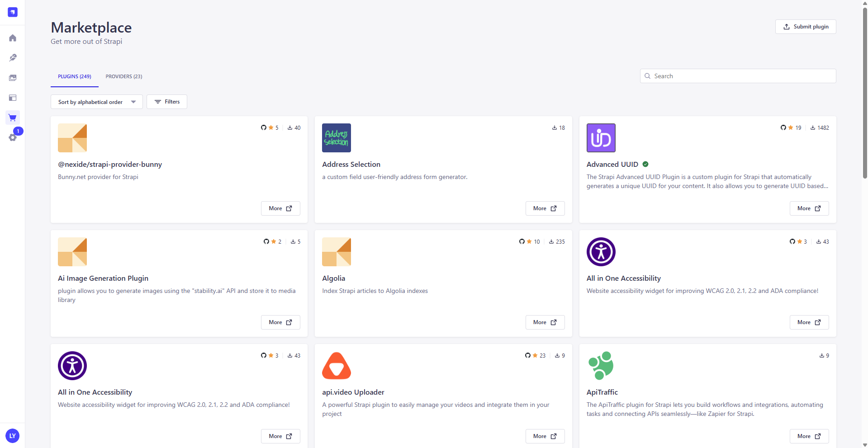Click More on api.video Uploader card
The height and width of the screenshot is (448, 868).
545,436
